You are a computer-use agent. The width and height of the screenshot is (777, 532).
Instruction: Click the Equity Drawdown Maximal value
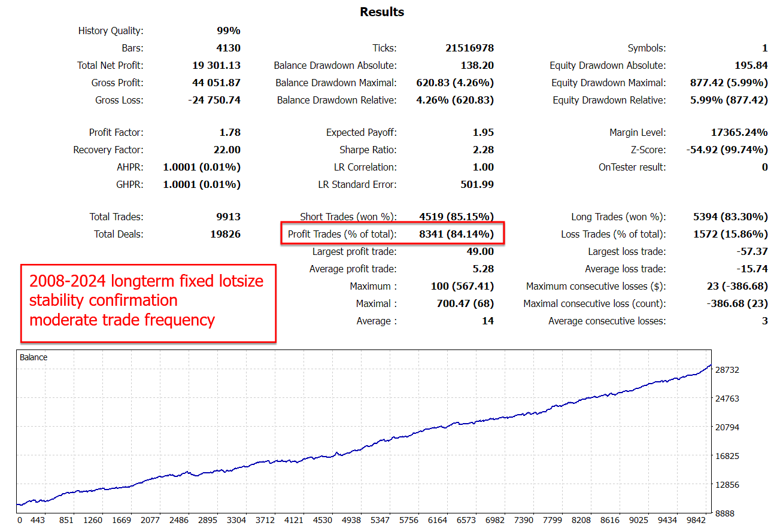click(x=729, y=83)
